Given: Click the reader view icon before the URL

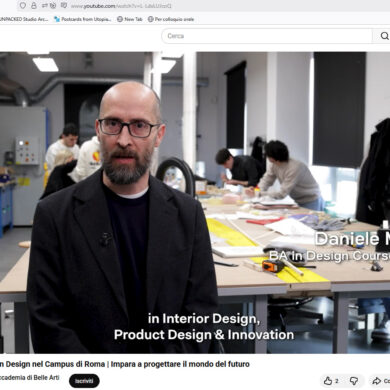Looking at the screenshot, I should tap(64, 5).
